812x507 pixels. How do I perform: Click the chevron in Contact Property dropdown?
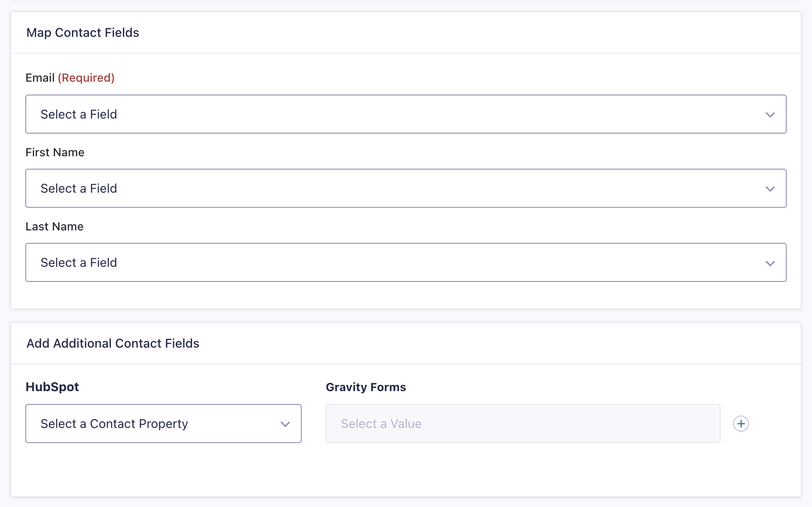[x=285, y=424]
